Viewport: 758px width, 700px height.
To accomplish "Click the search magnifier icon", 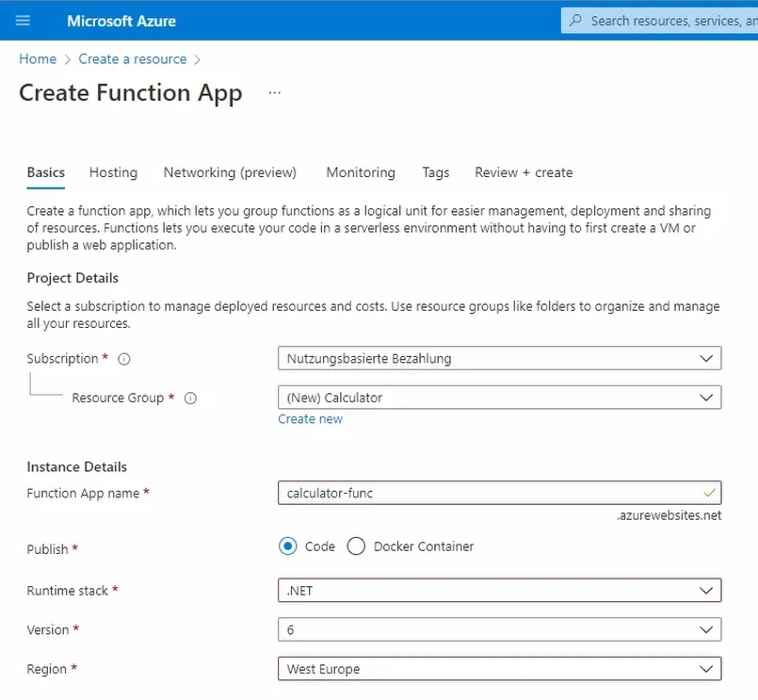I will coord(575,21).
